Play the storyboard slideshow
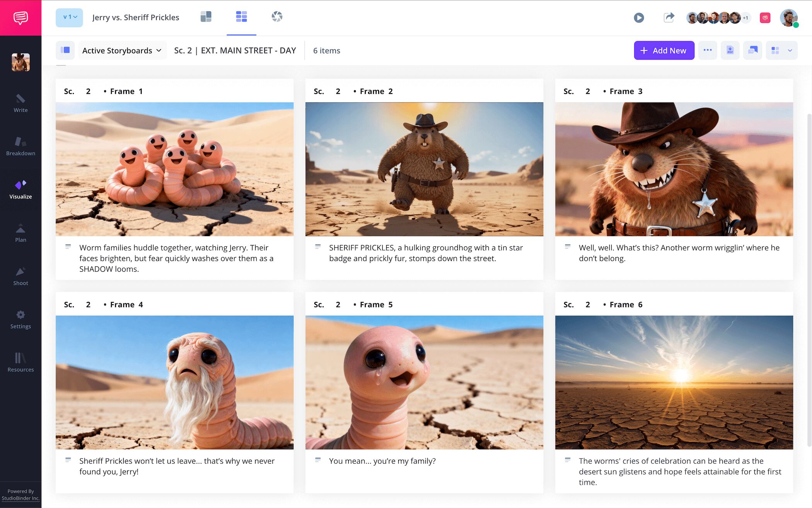Viewport: 812px width, 508px height. 639,17
